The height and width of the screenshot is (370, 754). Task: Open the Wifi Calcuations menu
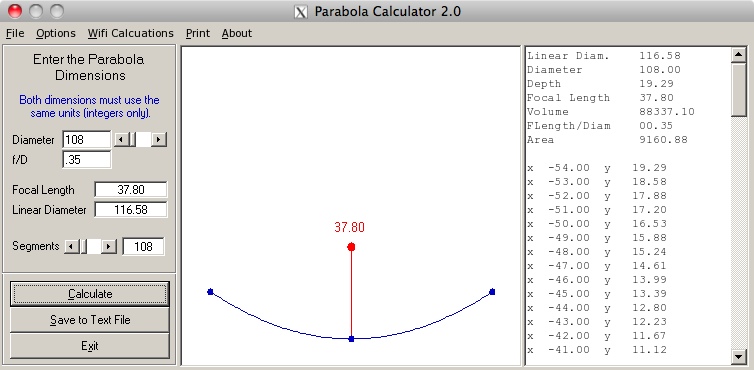tap(130, 33)
